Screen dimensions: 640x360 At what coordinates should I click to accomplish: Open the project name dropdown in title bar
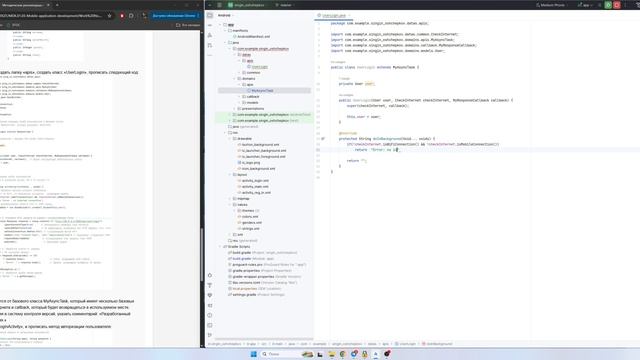point(246,5)
